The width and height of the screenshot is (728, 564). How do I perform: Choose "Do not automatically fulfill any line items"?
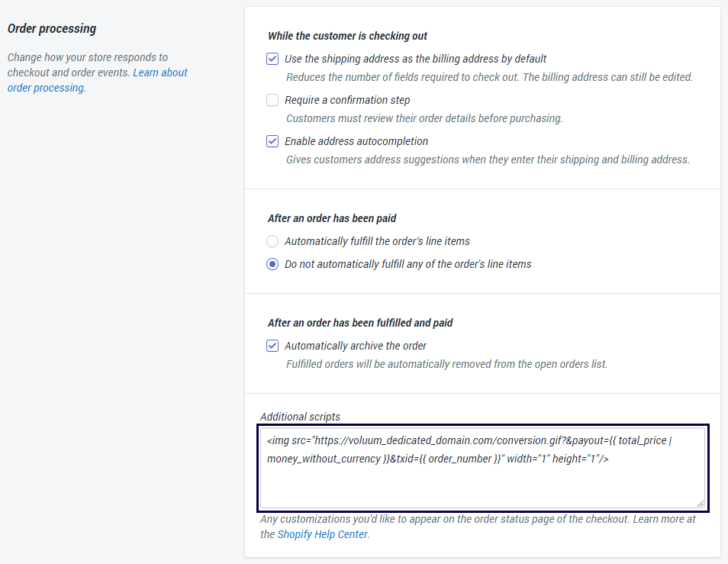click(272, 264)
